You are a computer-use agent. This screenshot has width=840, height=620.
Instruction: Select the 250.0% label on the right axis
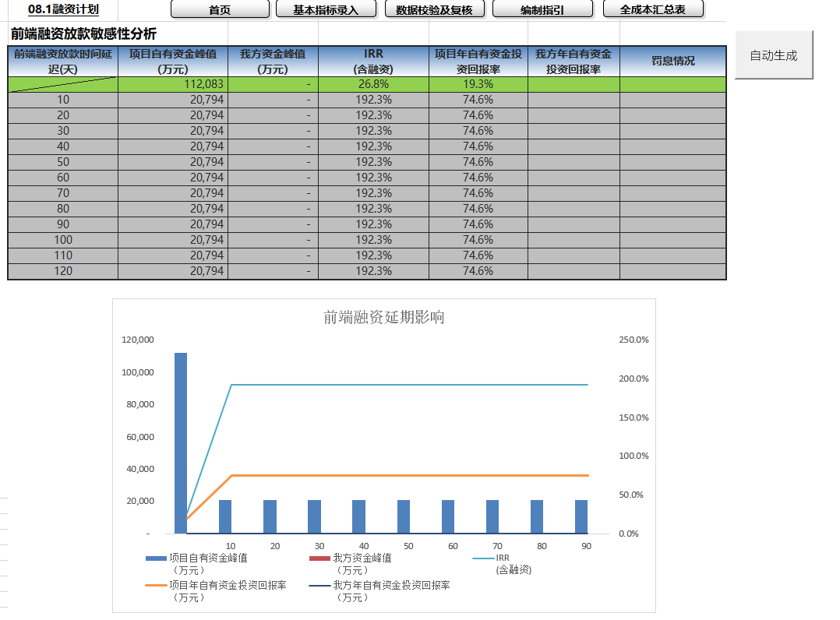coord(633,340)
